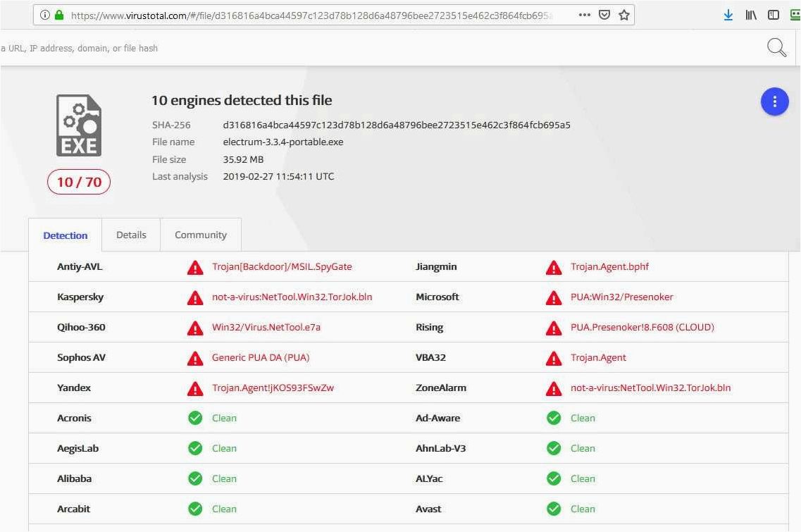Click the Sophos AV engine name

[81, 357]
